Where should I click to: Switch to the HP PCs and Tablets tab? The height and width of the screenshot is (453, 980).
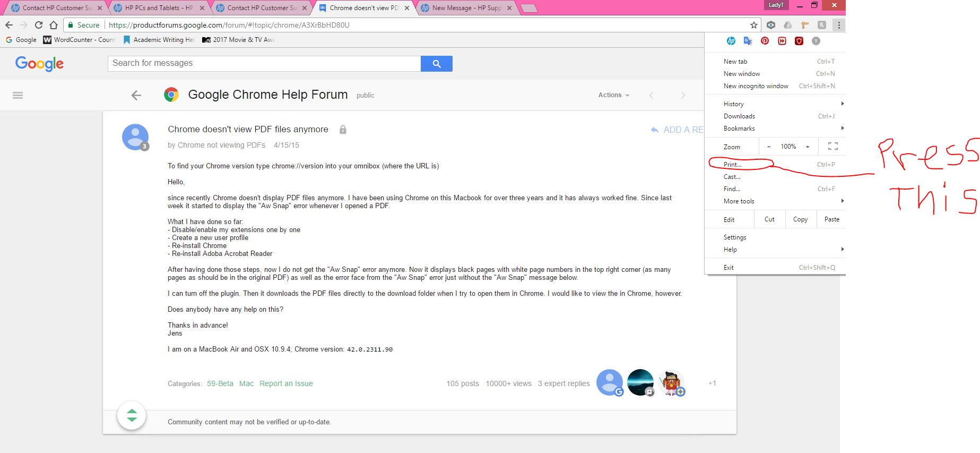[x=158, y=8]
